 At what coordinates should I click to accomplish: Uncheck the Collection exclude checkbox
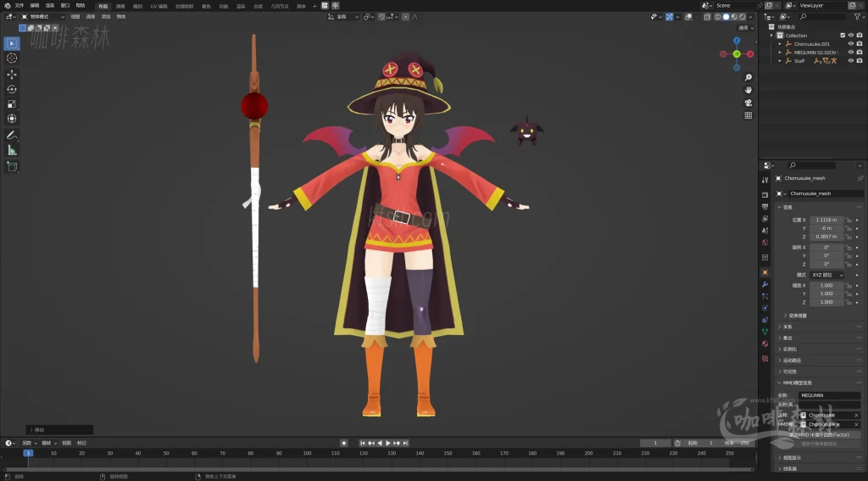(843, 35)
